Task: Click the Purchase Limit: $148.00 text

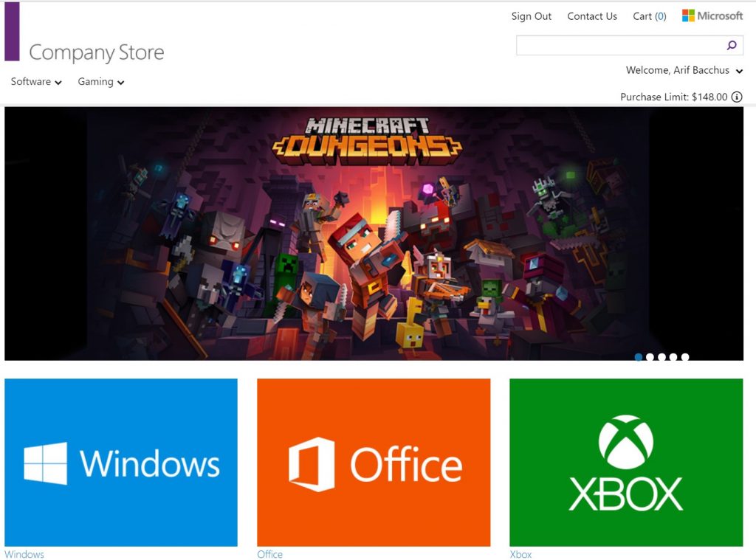Action: point(673,97)
